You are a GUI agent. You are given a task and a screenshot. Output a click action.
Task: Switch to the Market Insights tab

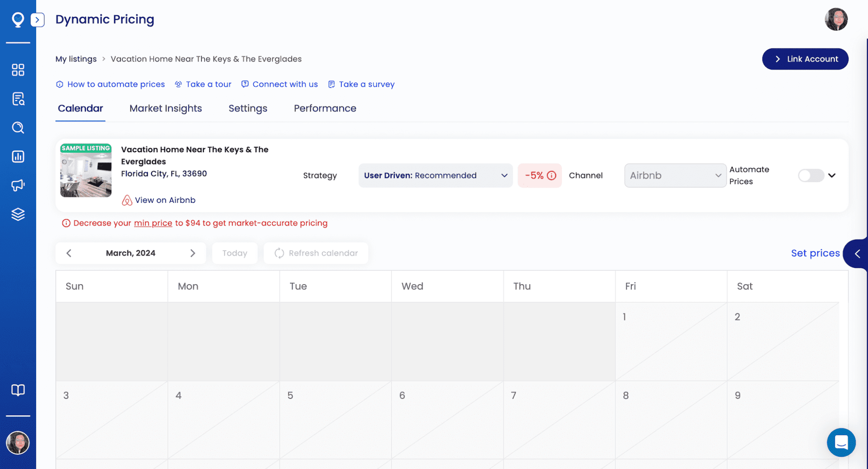click(165, 108)
